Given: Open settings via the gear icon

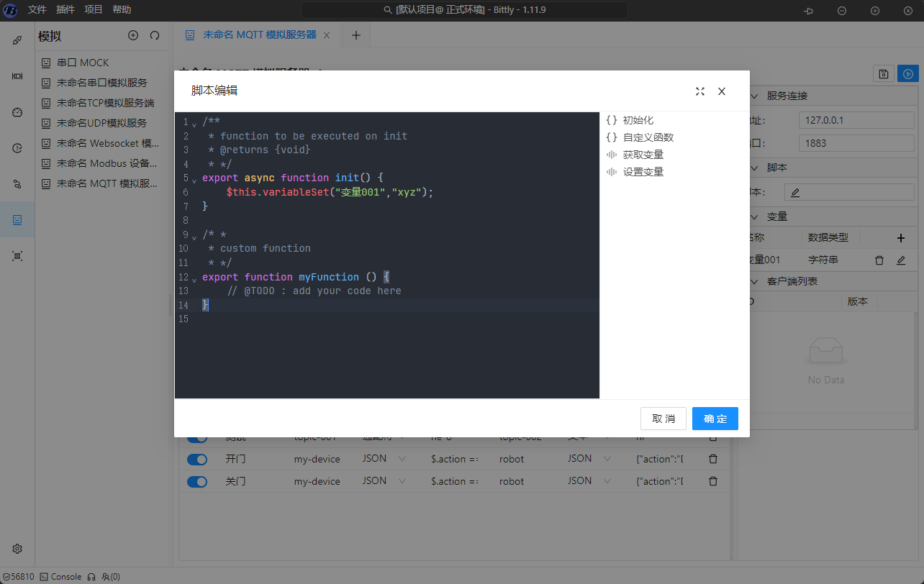Looking at the screenshot, I should tap(17, 548).
